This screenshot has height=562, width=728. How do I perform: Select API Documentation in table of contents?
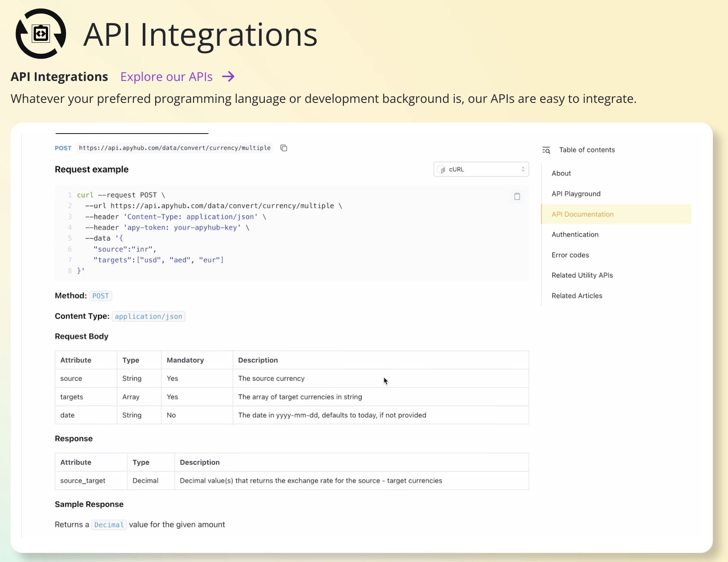(616, 214)
